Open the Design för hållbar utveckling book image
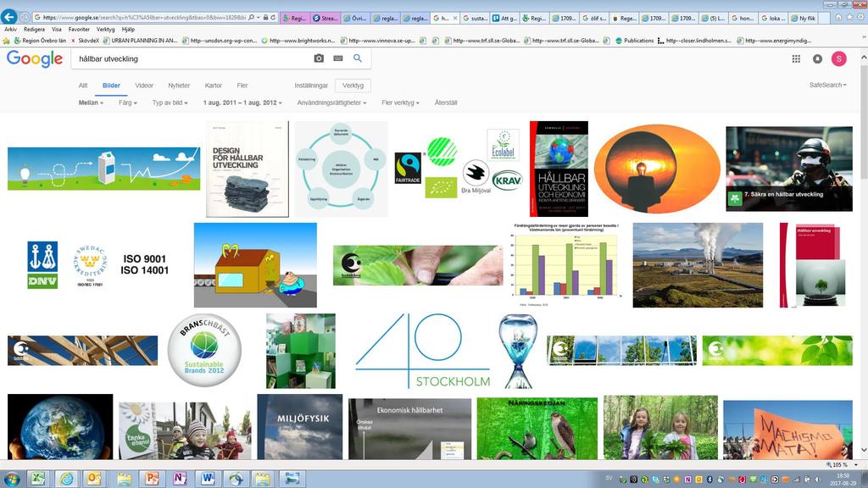Viewport: 868px width, 488px height. click(248, 169)
